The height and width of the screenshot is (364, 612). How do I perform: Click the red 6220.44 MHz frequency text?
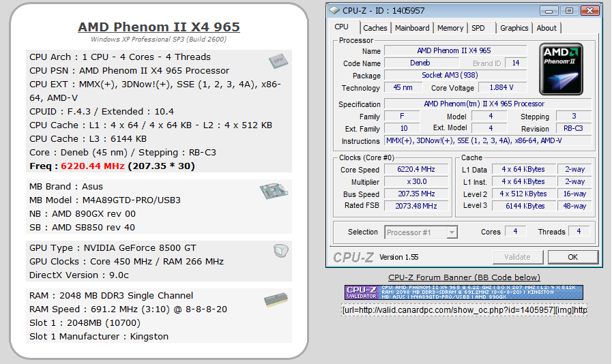point(93,166)
